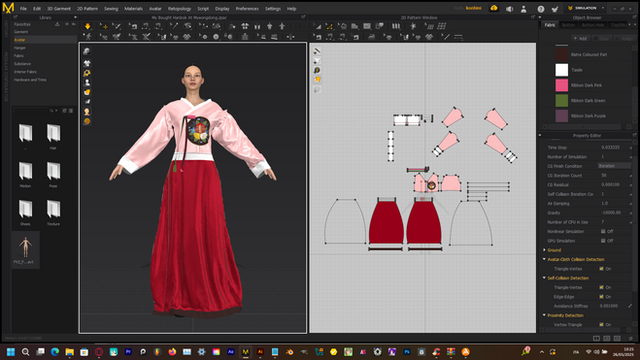Screen dimensions: 640x360
Task: Open Blender from the taskbar
Action: pos(289,351)
